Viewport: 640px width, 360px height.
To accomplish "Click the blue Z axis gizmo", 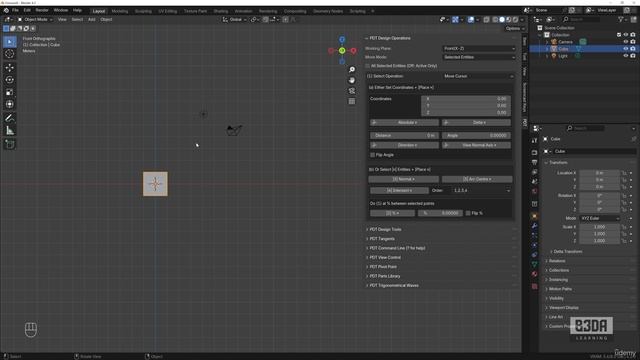I will tap(342, 40).
